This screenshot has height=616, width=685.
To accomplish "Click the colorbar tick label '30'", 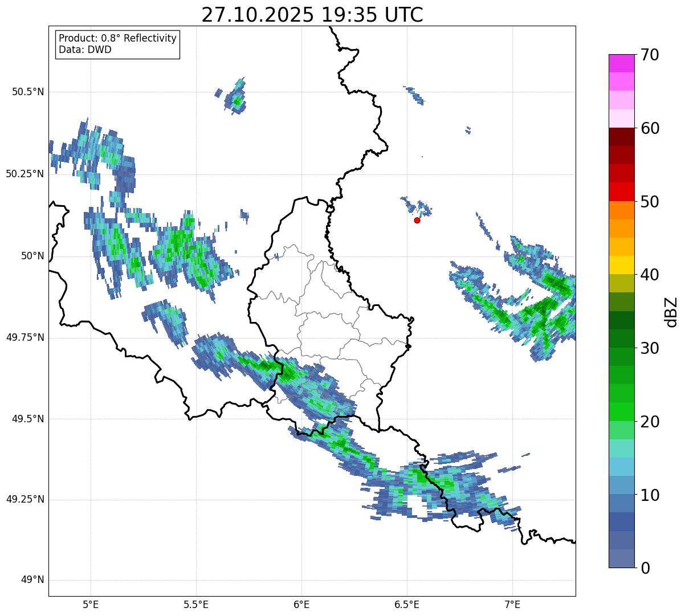I will point(650,348).
